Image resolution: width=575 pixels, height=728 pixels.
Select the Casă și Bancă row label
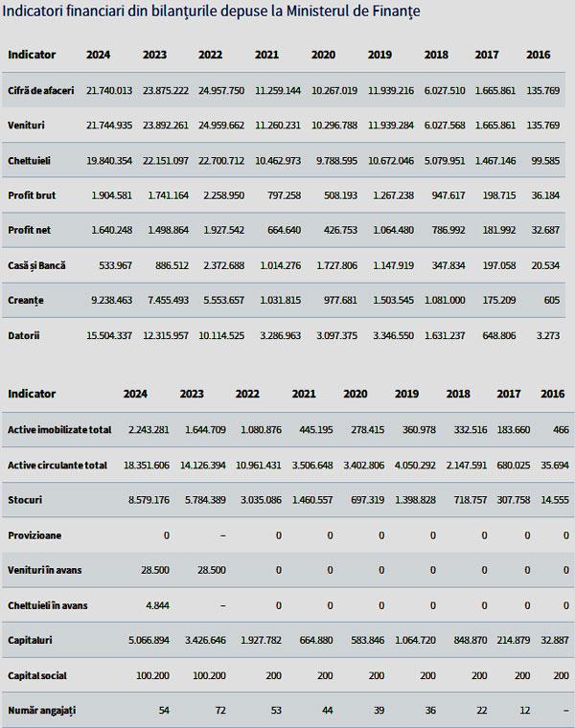click(36, 266)
